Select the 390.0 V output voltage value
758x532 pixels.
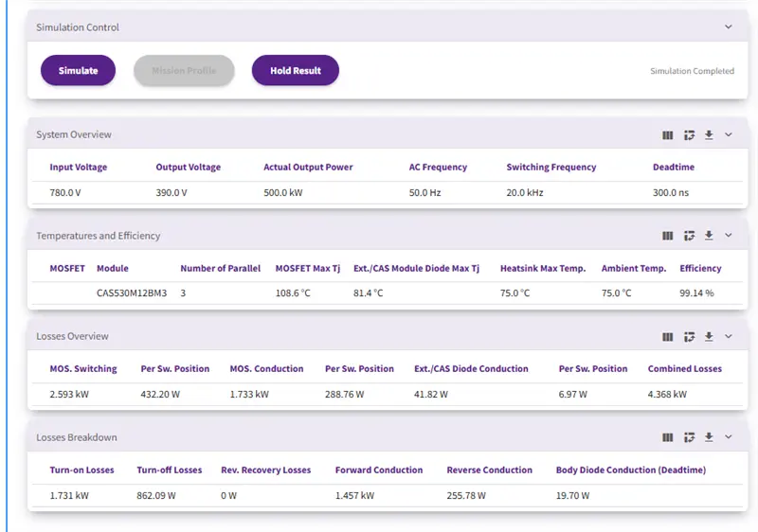pos(171,192)
